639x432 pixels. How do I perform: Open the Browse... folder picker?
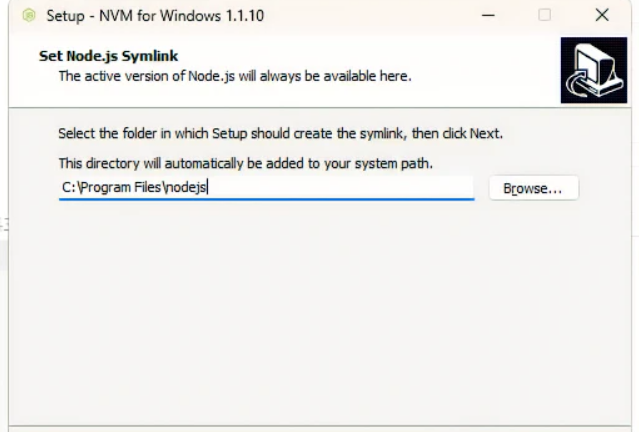pos(533,187)
